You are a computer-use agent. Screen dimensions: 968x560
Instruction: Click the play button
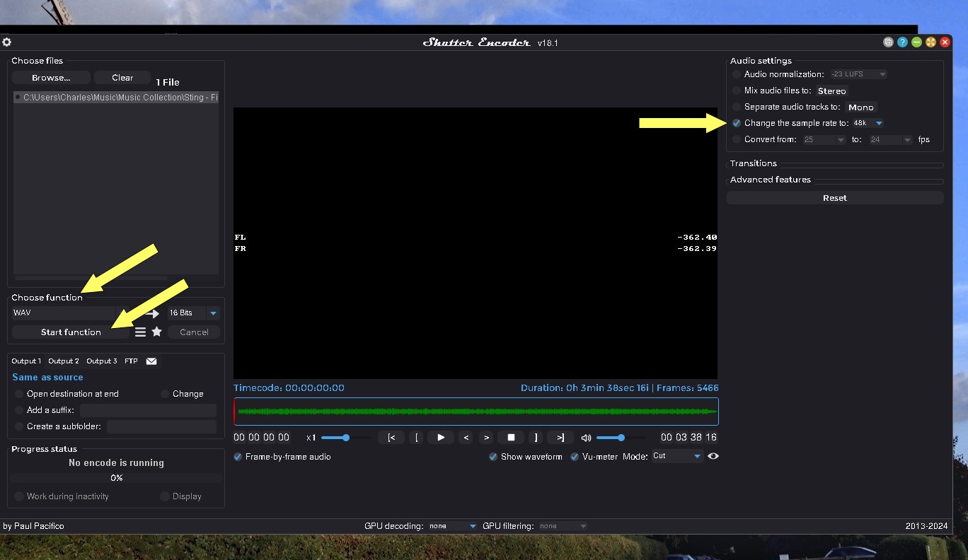pyautogui.click(x=441, y=438)
